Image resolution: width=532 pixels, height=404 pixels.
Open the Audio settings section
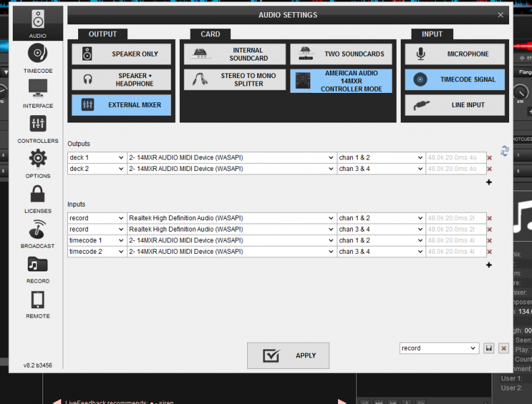pos(38,24)
